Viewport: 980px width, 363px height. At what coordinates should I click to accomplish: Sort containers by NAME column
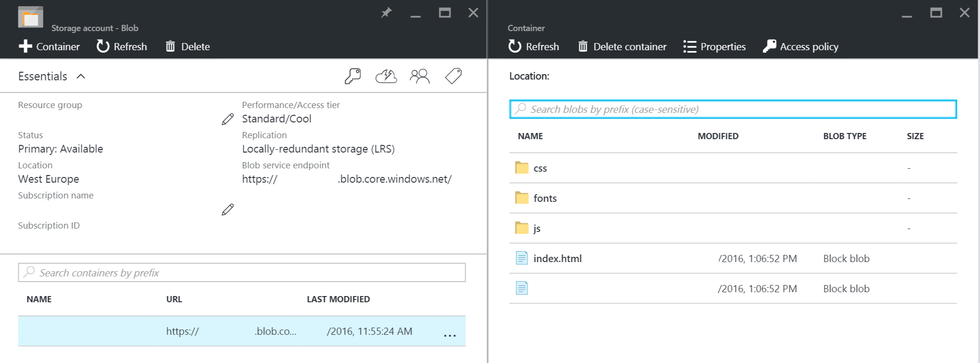pyautogui.click(x=39, y=299)
